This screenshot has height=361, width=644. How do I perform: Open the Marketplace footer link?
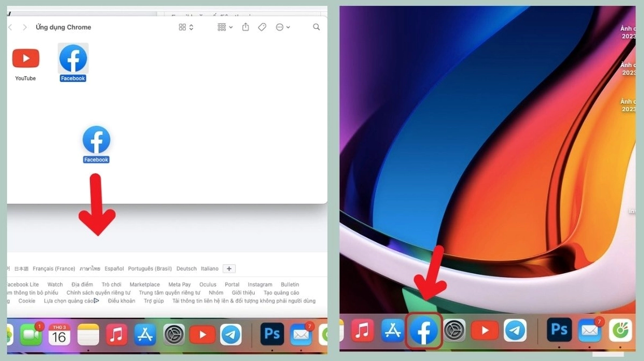pyautogui.click(x=144, y=285)
